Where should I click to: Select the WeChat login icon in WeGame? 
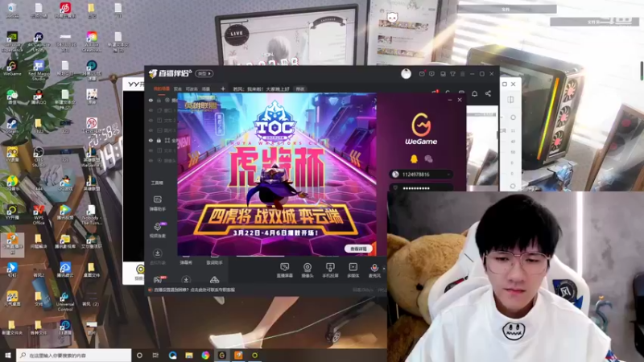[428, 158]
